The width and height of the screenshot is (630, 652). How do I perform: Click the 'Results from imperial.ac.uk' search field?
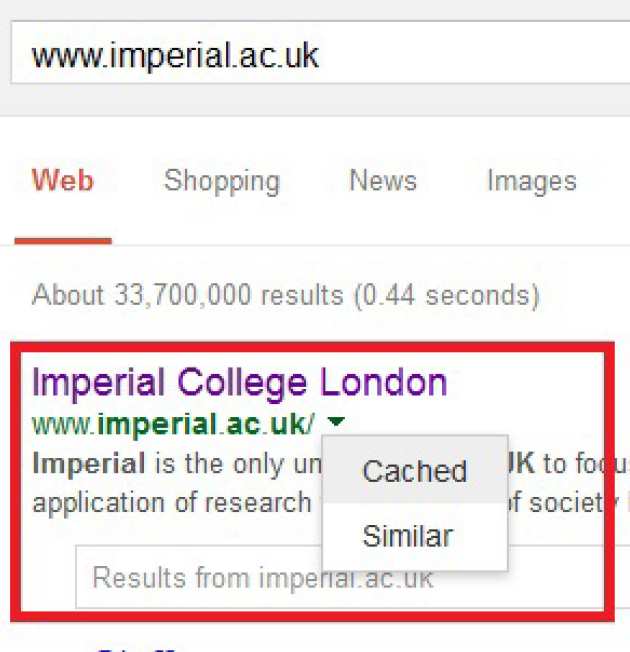(x=262, y=577)
